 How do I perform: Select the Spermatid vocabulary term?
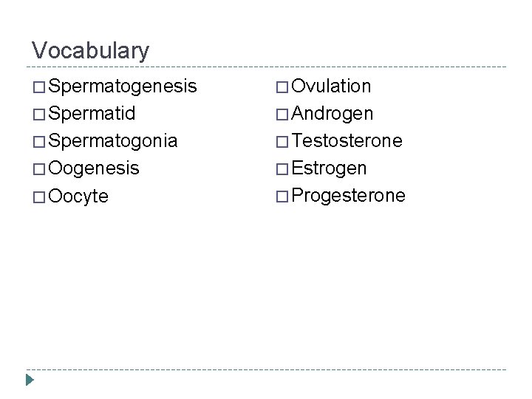[x=93, y=115]
